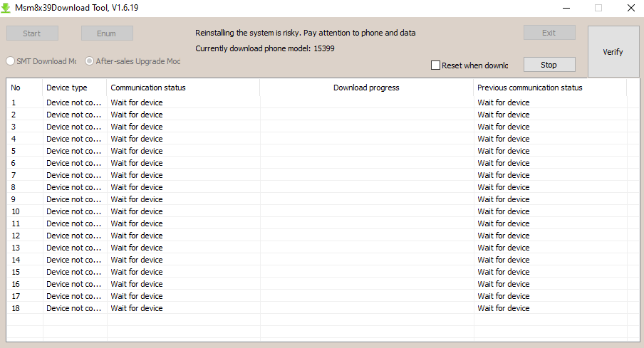Select device row number 1
The height and width of the screenshot is (348, 644).
[x=317, y=102]
